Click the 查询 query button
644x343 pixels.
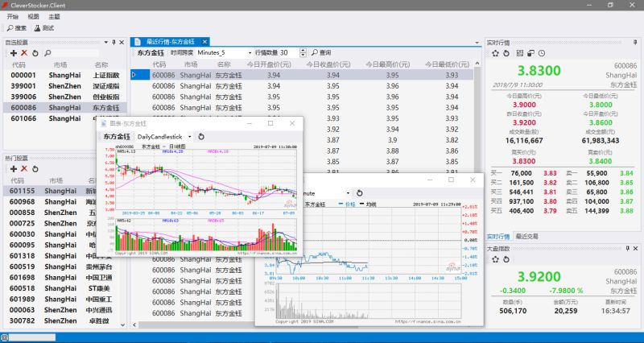tap(321, 53)
